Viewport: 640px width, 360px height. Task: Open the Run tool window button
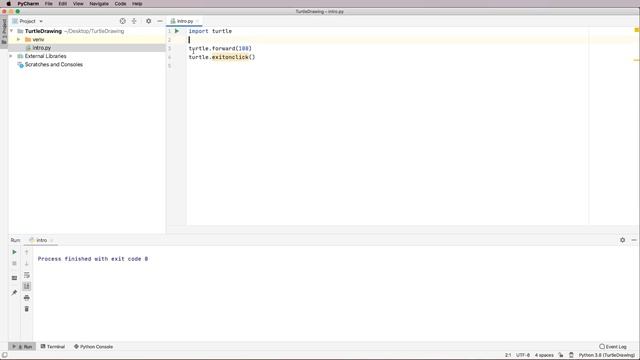click(22, 347)
